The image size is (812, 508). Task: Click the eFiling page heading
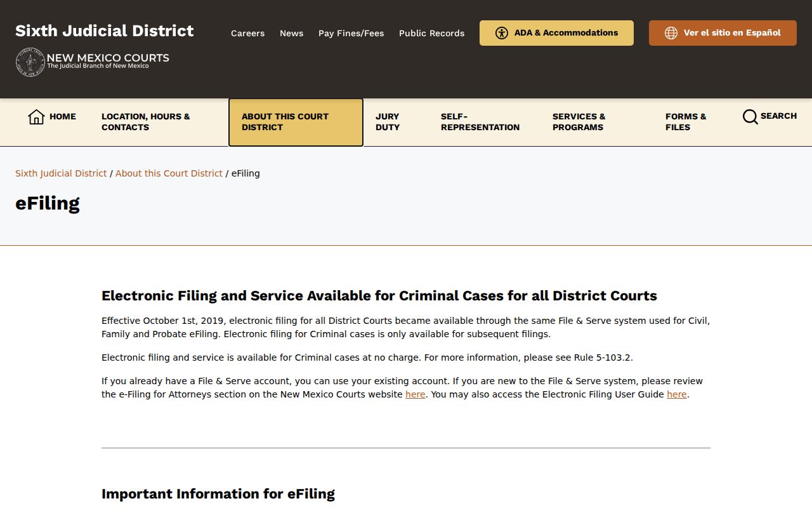[48, 203]
